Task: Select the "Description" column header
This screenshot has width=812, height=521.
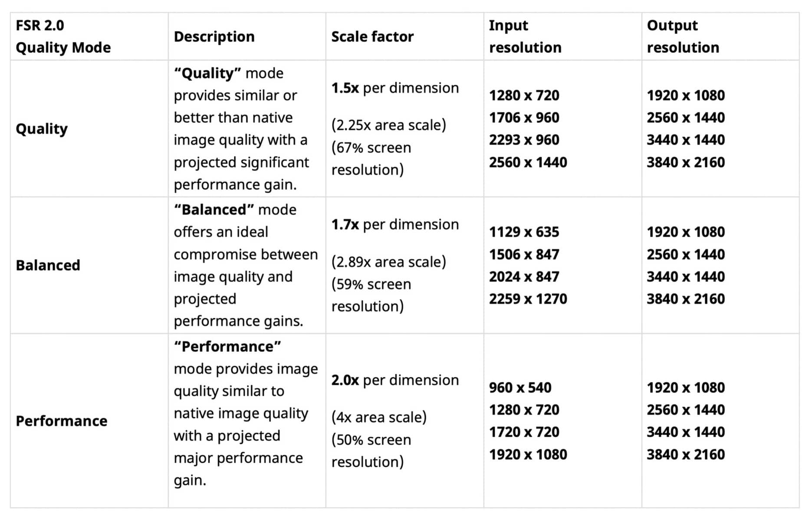Action: (x=214, y=36)
